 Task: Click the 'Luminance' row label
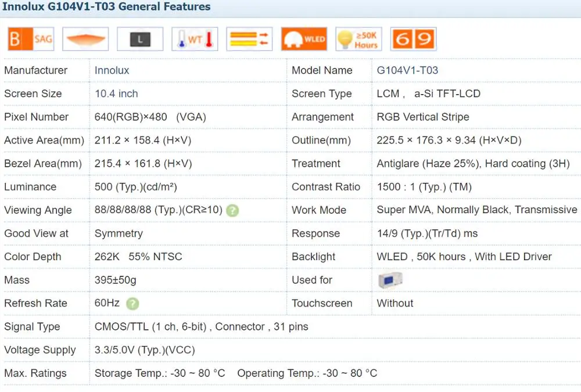pos(30,187)
